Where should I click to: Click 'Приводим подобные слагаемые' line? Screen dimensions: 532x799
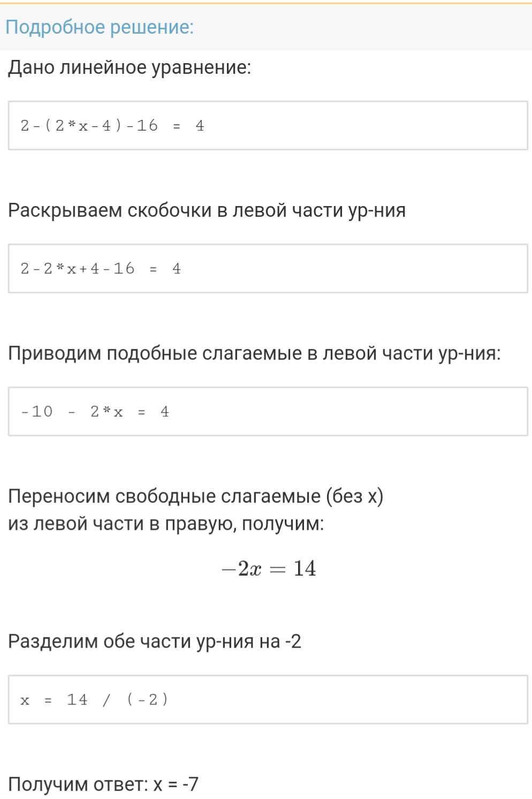click(x=254, y=353)
